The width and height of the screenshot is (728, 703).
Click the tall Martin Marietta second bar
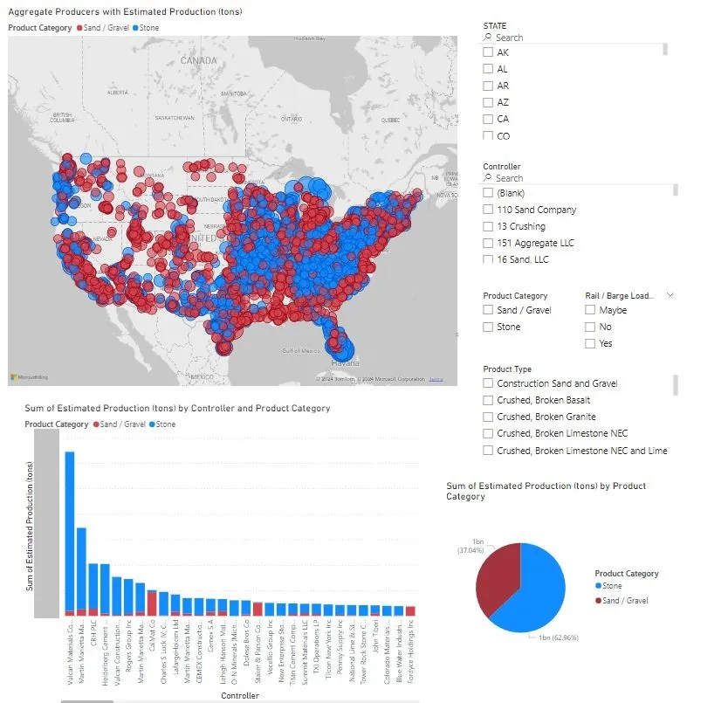[81, 571]
